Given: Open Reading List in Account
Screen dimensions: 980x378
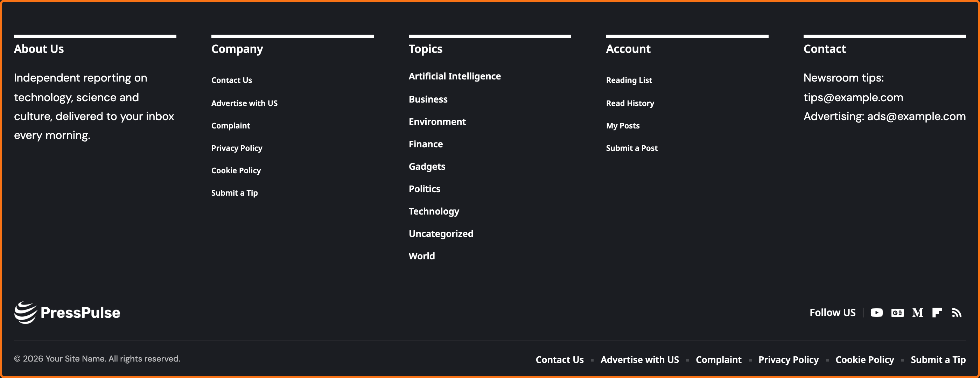Looking at the screenshot, I should pyautogui.click(x=629, y=80).
